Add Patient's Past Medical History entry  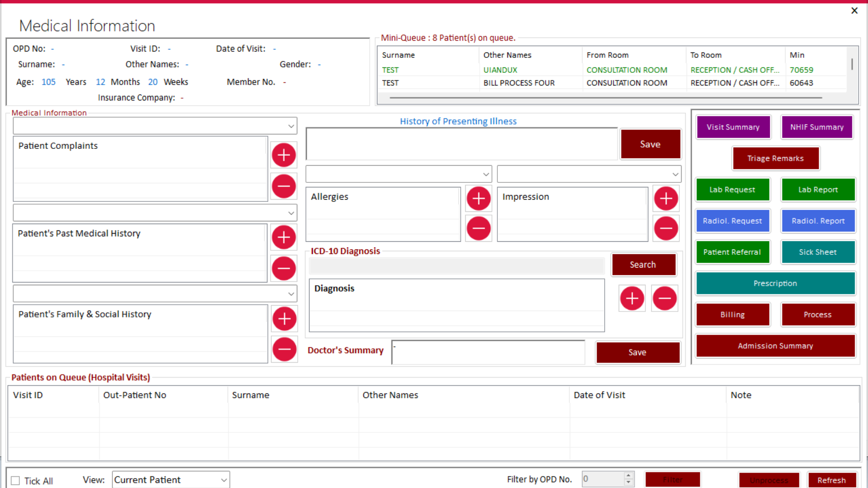coord(284,237)
